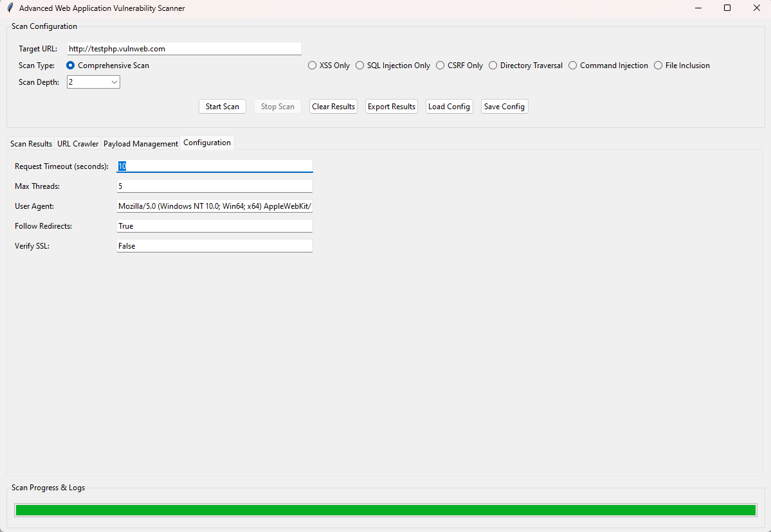The width and height of the screenshot is (771, 532).
Task: Click the green scan progress bar
Action: (385, 510)
